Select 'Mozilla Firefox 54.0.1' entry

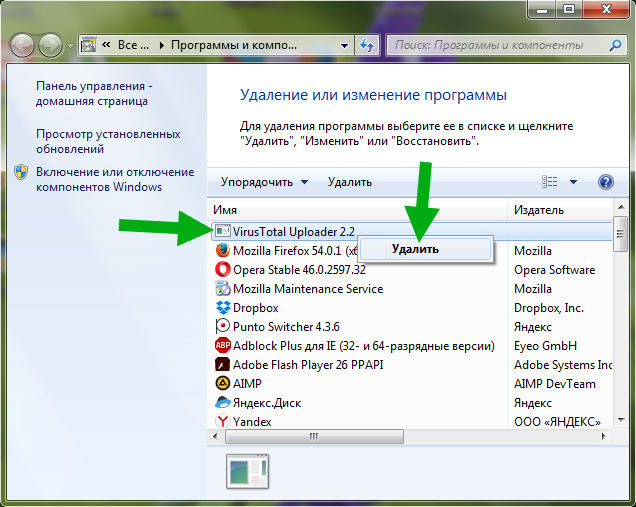pos(295,251)
